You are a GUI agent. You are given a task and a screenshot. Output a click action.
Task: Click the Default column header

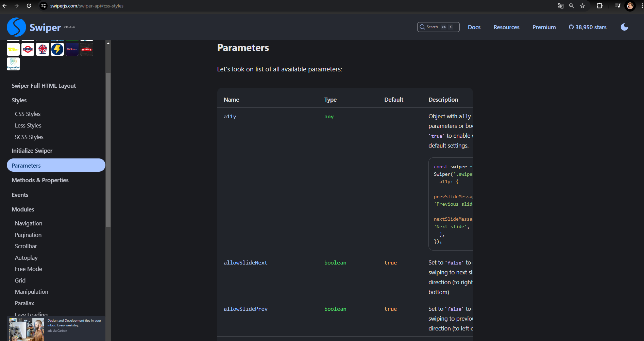(394, 100)
